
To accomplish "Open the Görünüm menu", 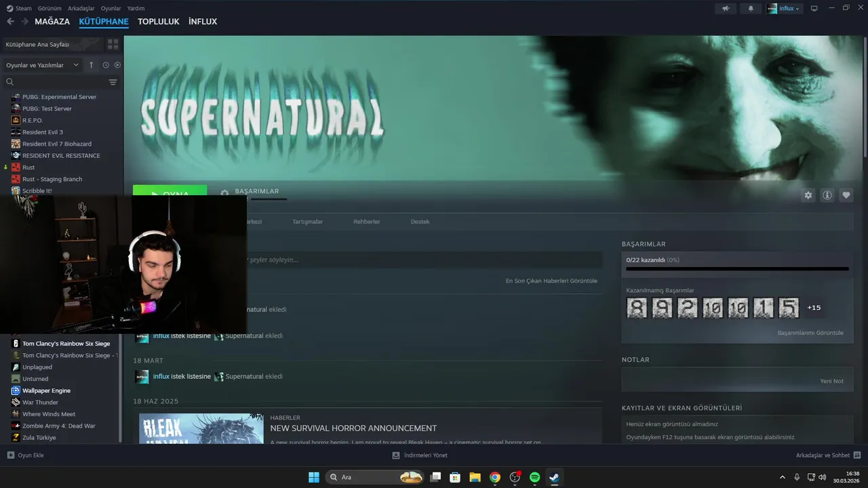I will (50, 8).
